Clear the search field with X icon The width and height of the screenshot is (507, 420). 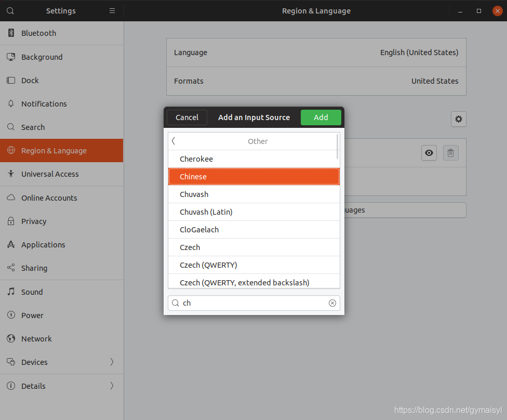(x=332, y=303)
